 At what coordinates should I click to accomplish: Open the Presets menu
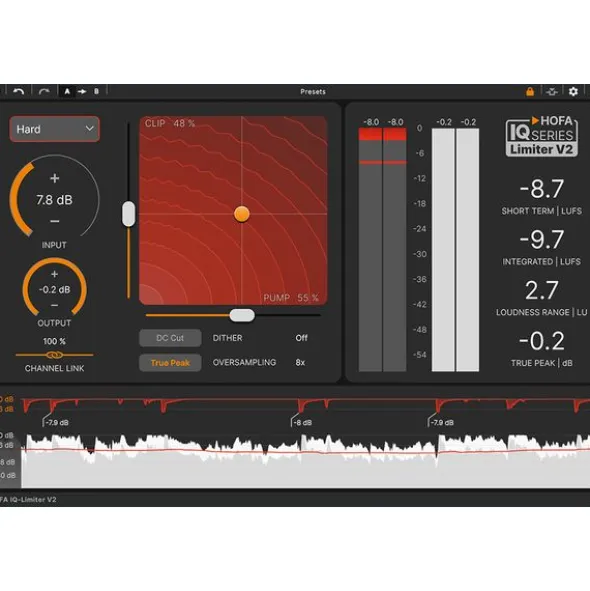(313, 92)
